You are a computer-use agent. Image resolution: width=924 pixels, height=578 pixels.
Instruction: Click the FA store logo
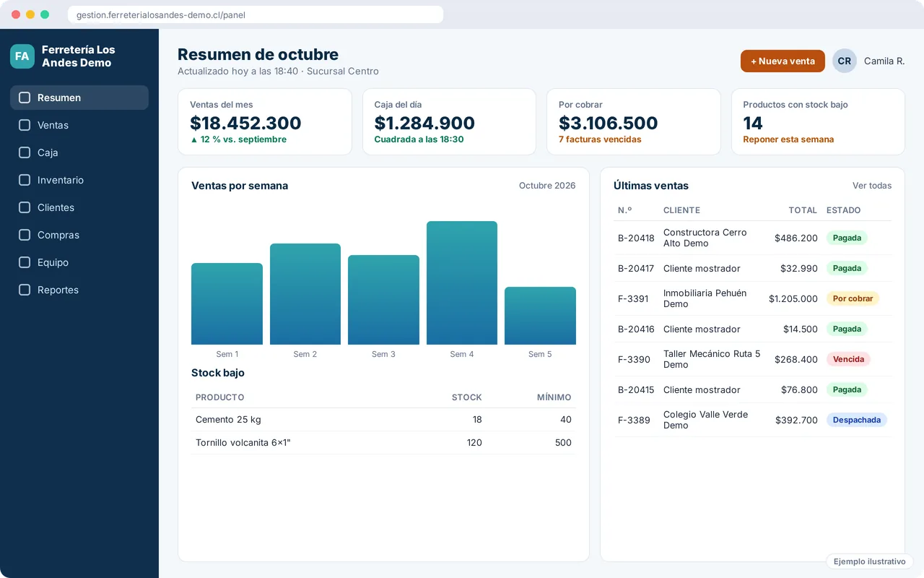coord(22,56)
